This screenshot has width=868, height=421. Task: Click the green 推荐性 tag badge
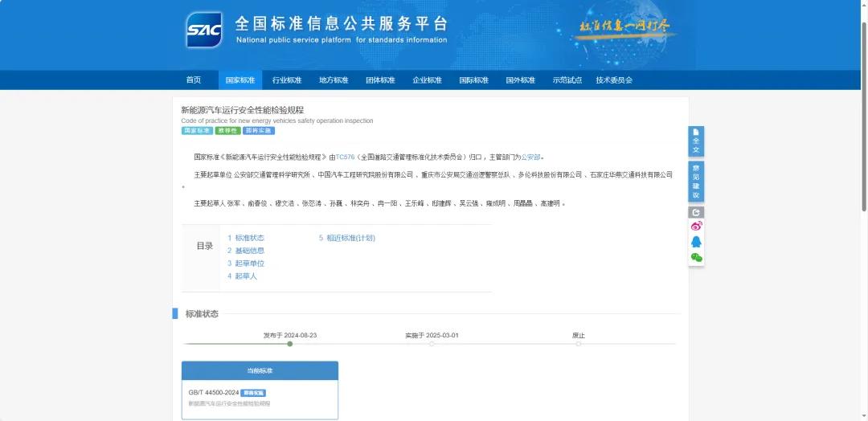pos(228,131)
